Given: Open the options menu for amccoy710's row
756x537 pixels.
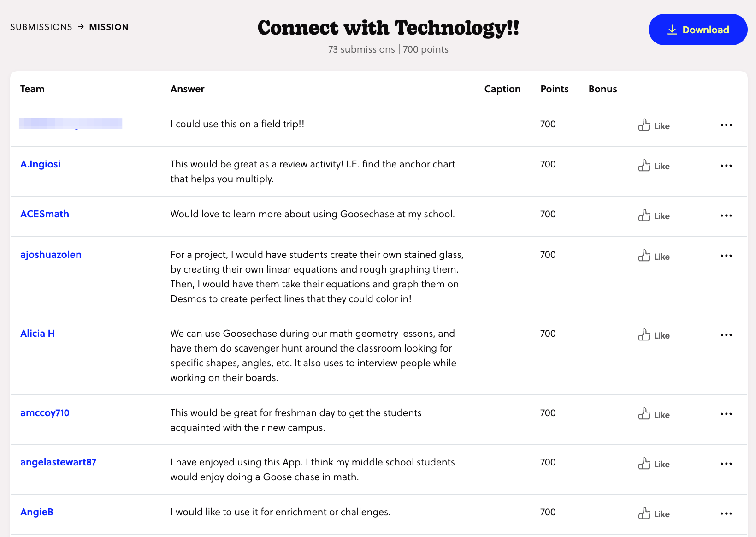Looking at the screenshot, I should pyautogui.click(x=726, y=414).
